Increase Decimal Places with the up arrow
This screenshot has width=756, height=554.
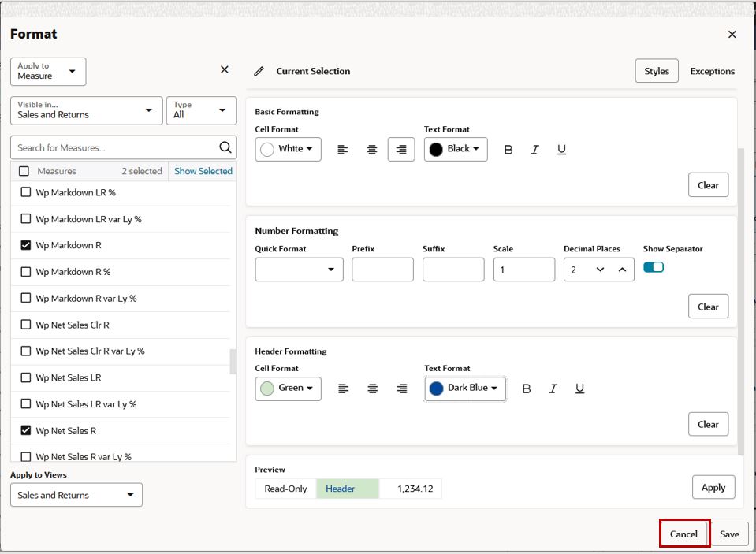coord(623,270)
